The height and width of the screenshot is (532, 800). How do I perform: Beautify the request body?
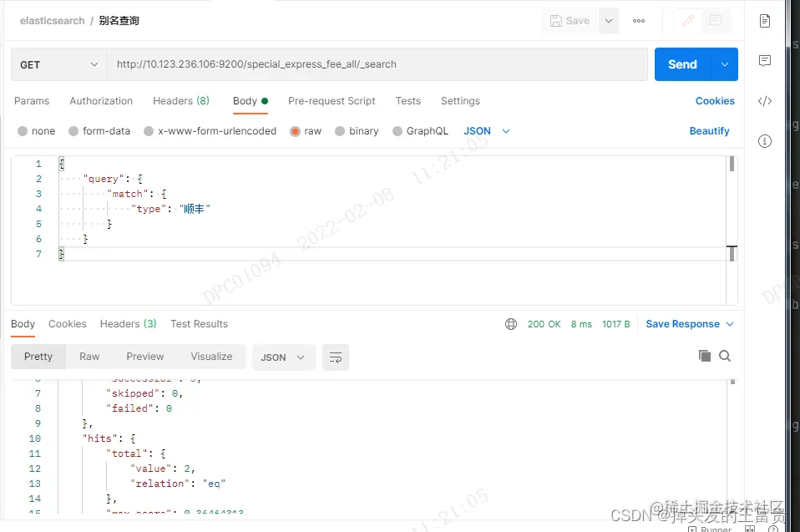[x=709, y=131]
